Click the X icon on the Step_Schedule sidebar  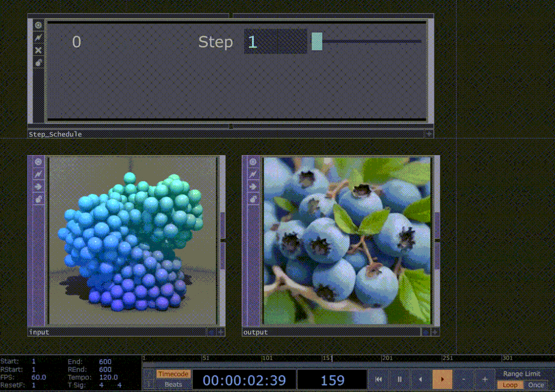(x=38, y=50)
